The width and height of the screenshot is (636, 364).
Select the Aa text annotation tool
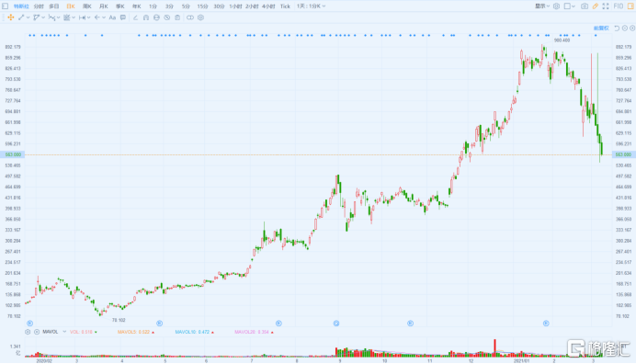coord(112,17)
